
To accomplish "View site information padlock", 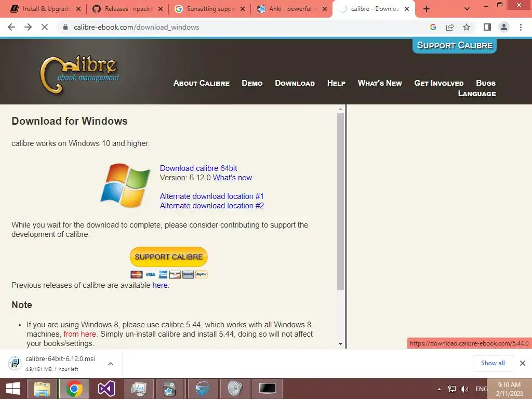I will pos(65,27).
